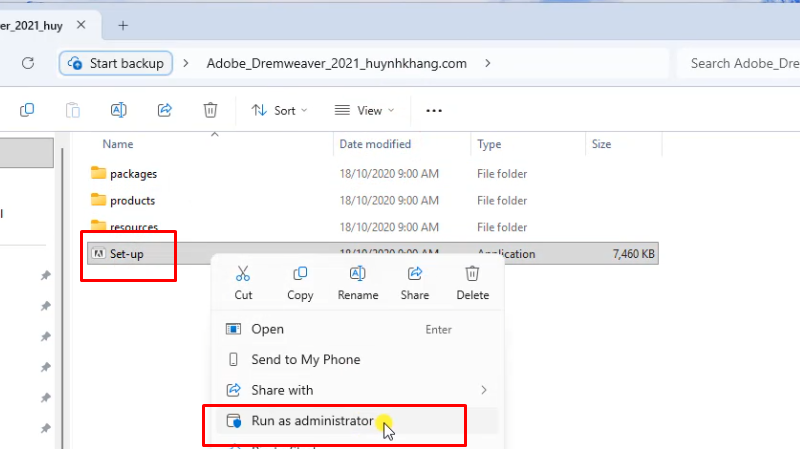This screenshot has height=449, width=800.
Task: Choose Copy in context menu
Action: [x=300, y=284]
